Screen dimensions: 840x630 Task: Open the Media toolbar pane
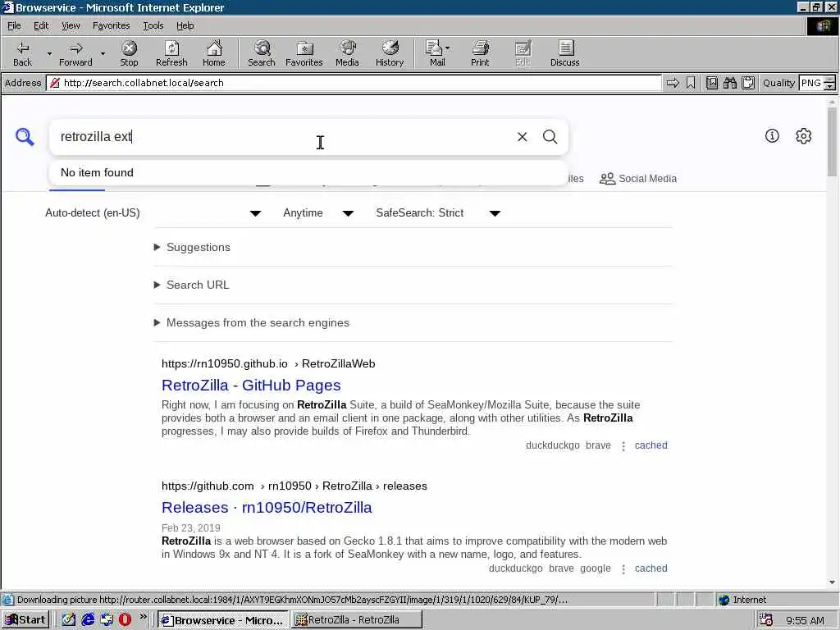pyautogui.click(x=347, y=53)
